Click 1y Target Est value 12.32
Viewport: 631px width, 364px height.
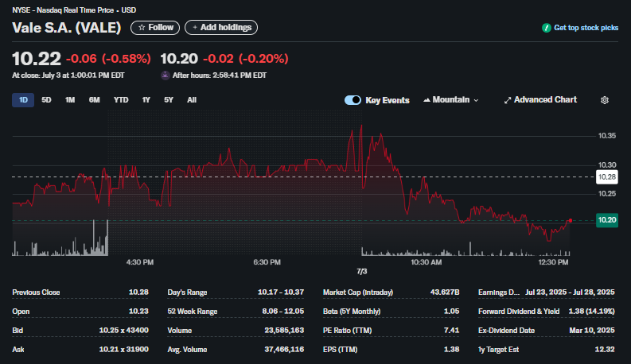coord(605,350)
